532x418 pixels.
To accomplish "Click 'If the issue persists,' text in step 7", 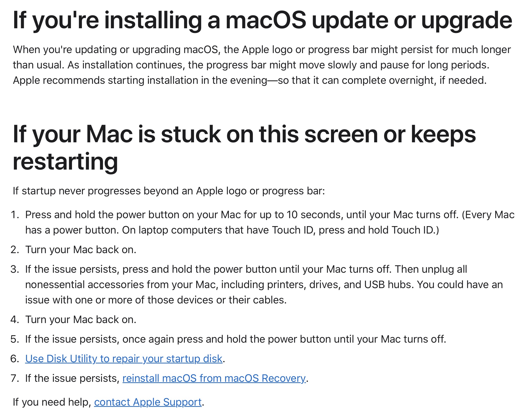I will [72, 378].
